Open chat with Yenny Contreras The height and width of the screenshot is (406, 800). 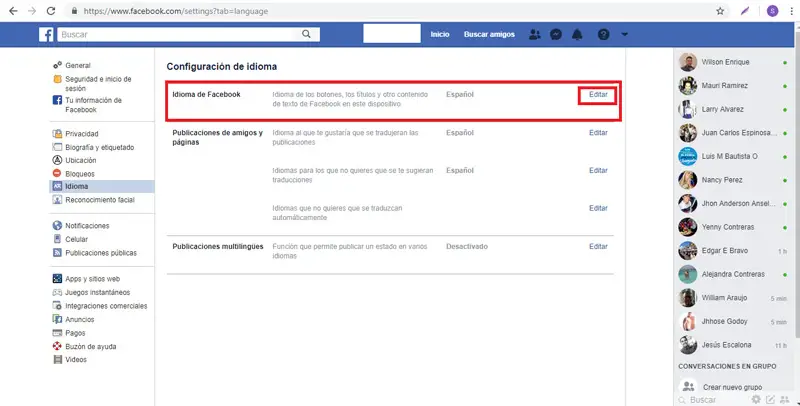pos(734,227)
